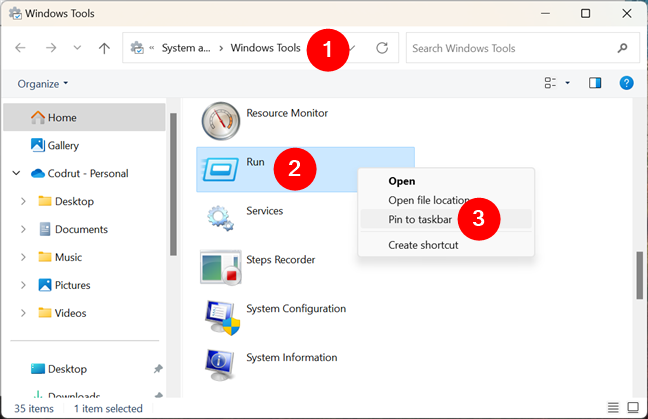Open the Organize dropdown menu

point(43,84)
